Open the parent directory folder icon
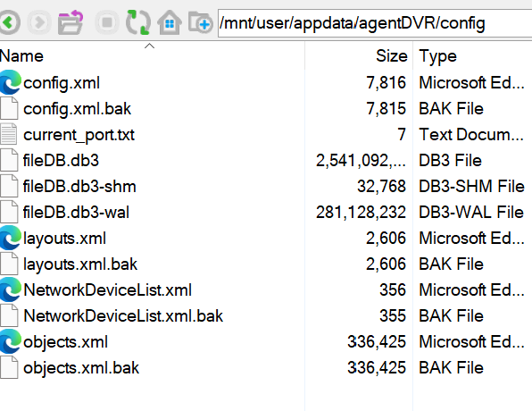The height and width of the screenshot is (411, 532). click(71, 22)
